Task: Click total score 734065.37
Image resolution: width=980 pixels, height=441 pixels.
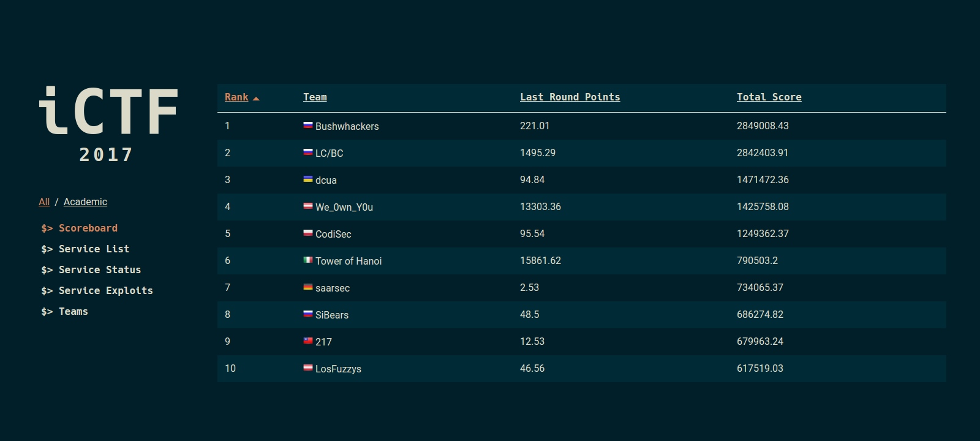Action: [760, 287]
